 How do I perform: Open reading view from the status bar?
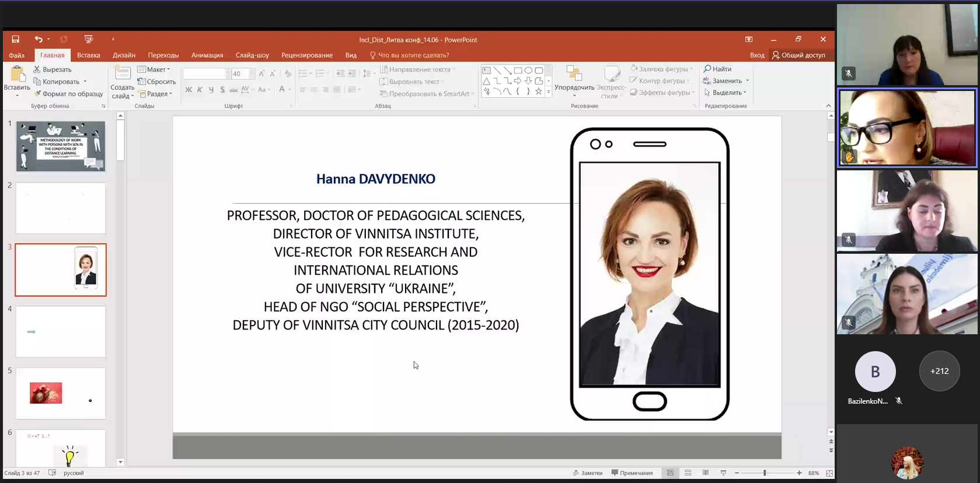[706, 473]
